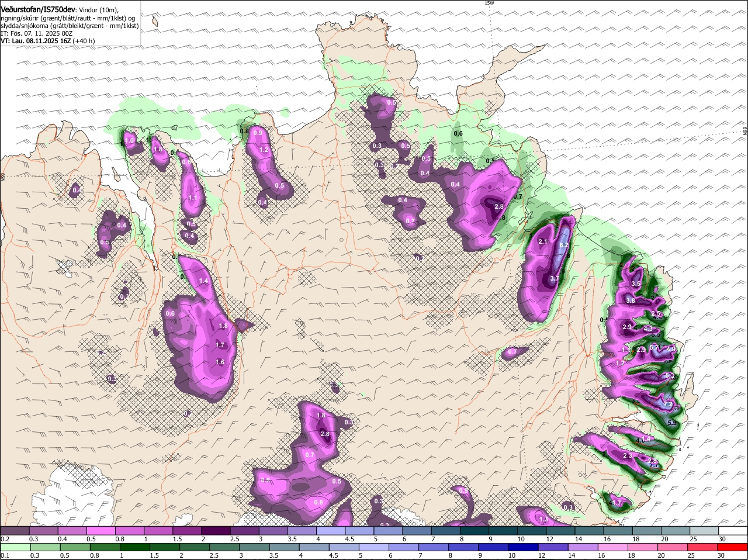Click lower legend pale green swatch after 0.1
The image size is (748, 560).
click(15, 547)
